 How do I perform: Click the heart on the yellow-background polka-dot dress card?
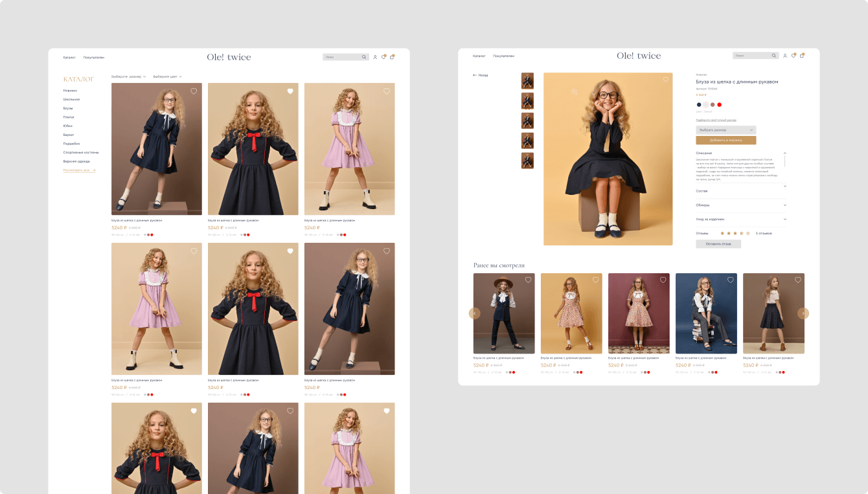pyautogui.click(x=595, y=280)
